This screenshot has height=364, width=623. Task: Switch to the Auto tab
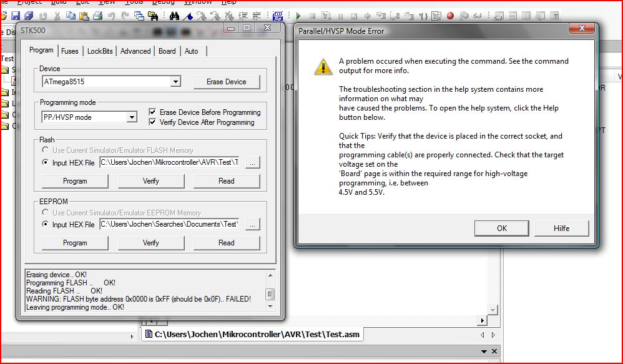click(x=192, y=51)
